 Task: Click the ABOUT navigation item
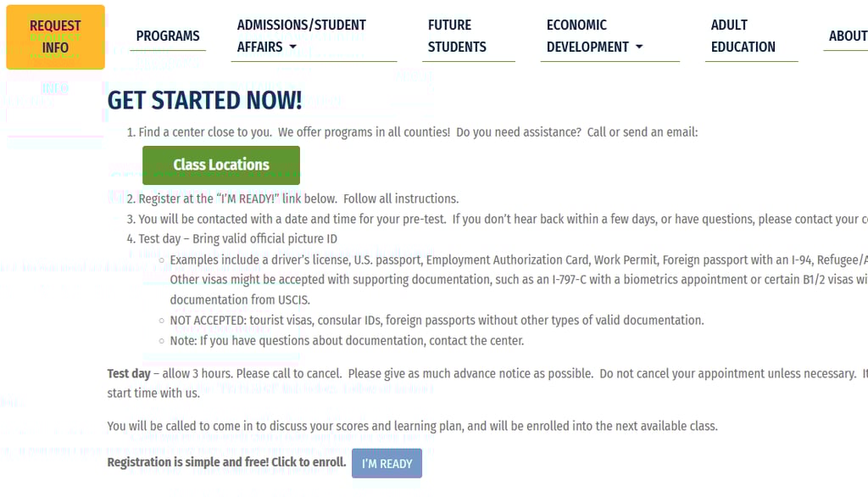point(847,36)
